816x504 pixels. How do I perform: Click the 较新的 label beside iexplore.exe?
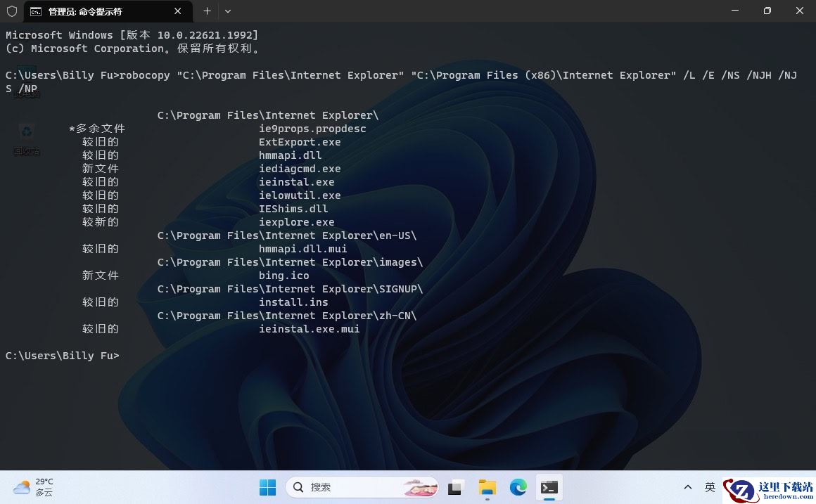pos(101,222)
